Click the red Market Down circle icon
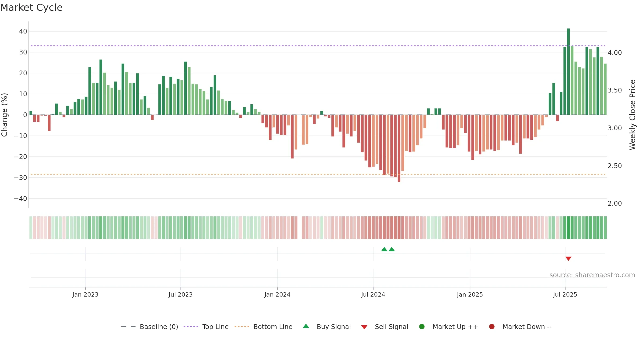 coord(492,327)
